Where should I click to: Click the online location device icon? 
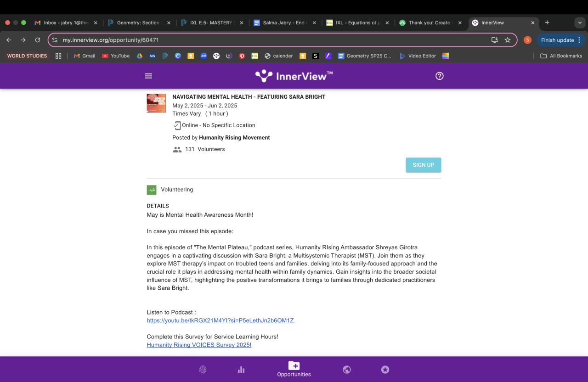pyautogui.click(x=177, y=125)
